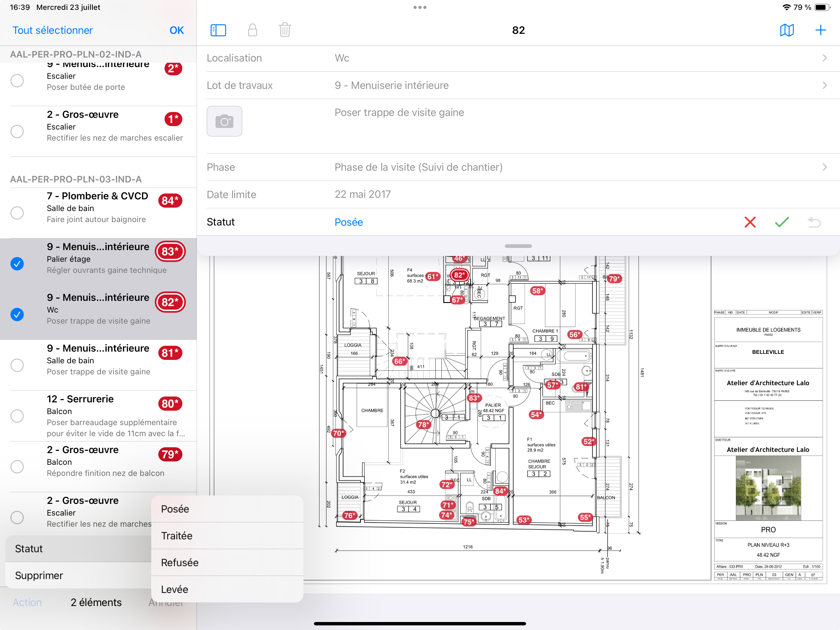Viewport: 840px width, 630px height.
Task: Uncheck item 83 Régler ouvrants gaine technique
Action: click(17, 264)
